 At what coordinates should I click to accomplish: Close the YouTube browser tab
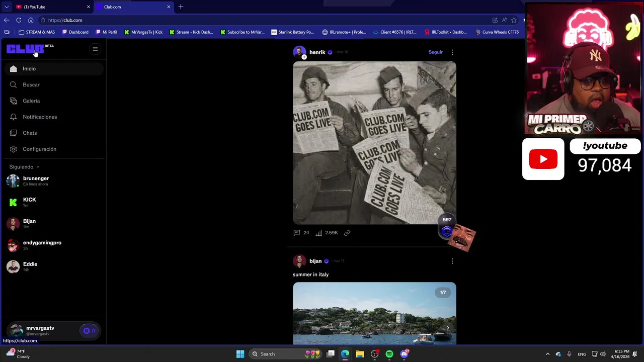pos(89,7)
